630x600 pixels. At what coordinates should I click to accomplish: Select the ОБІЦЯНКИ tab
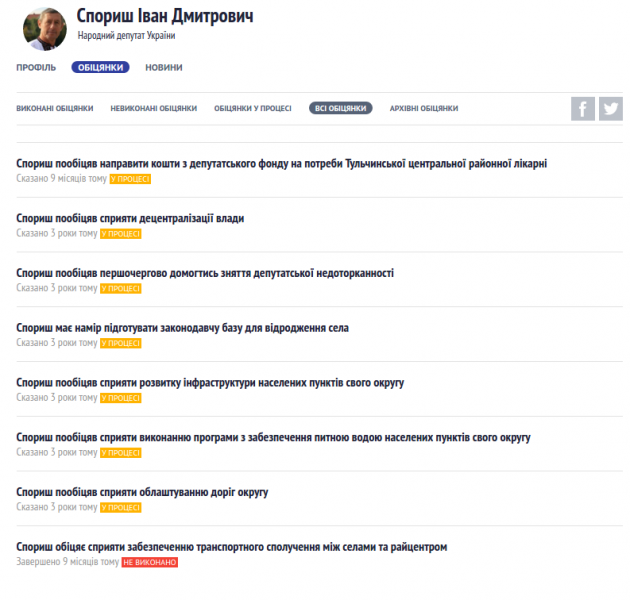[x=100, y=68]
